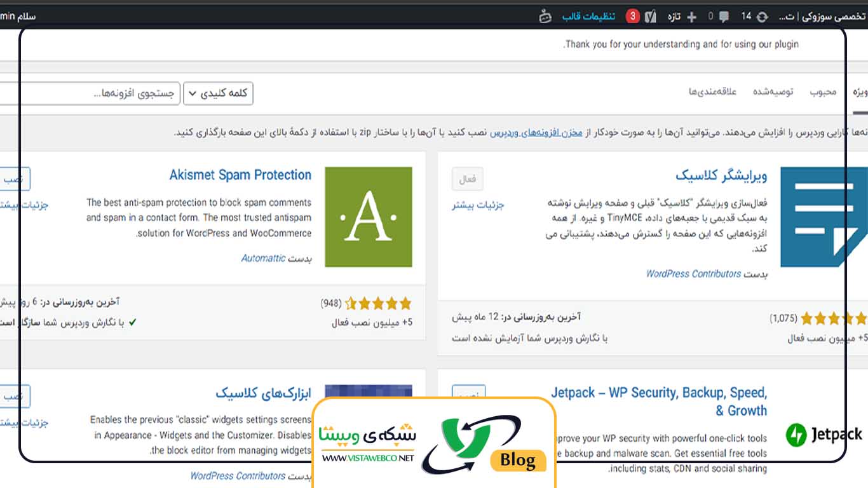The image size is (868, 488).
Task: Open تنظیمات قالب in the admin bar
Action: pos(588,17)
